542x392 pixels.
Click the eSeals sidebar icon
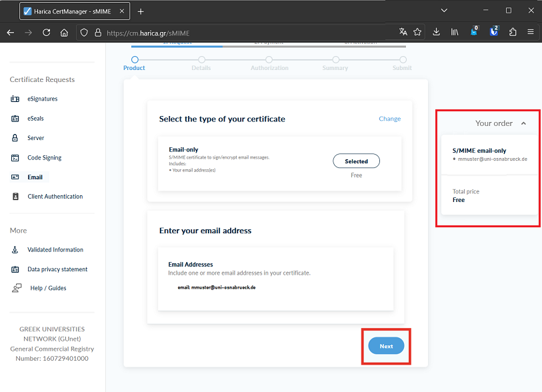(x=15, y=119)
